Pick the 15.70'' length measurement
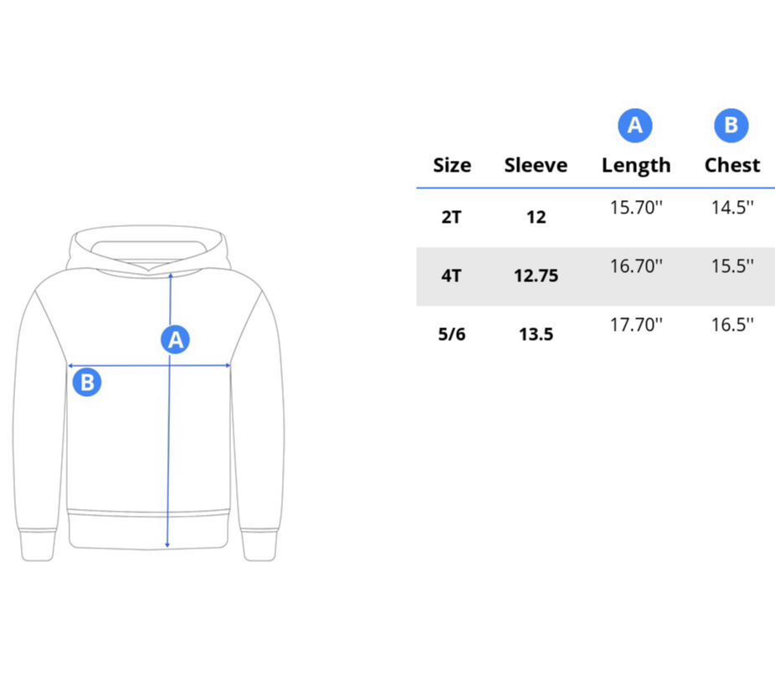The width and height of the screenshot is (775, 700). [x=636, y=208]
